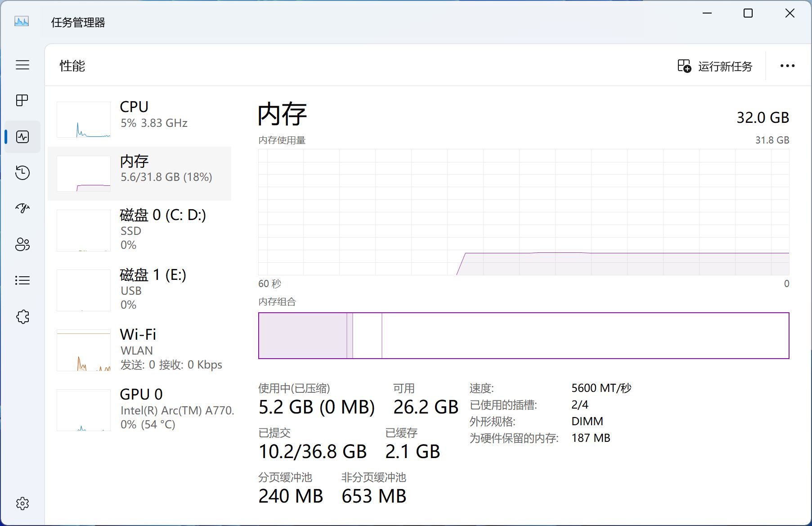Go to the Processes page icon
The image size is (812, 526).
coord(22,100)
